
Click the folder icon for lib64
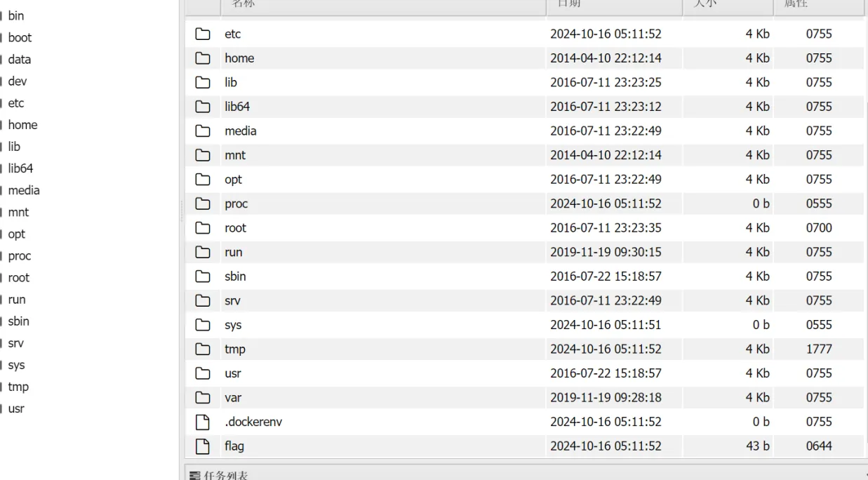tap(203, 107)
